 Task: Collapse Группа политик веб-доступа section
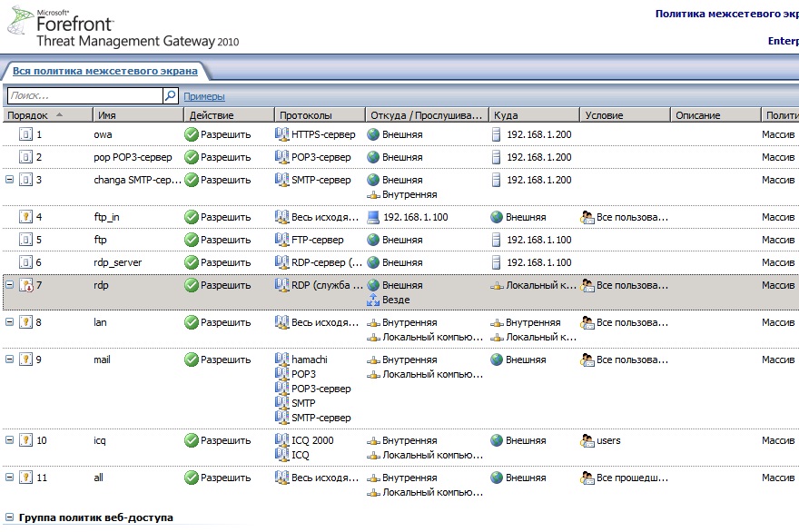pyautogui.click(x=9, y=517)
